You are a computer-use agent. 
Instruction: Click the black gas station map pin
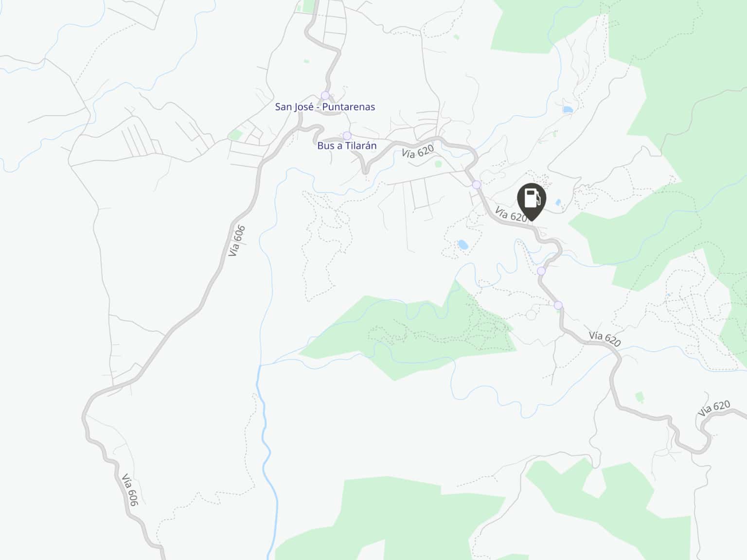click(x=532, y=202)
